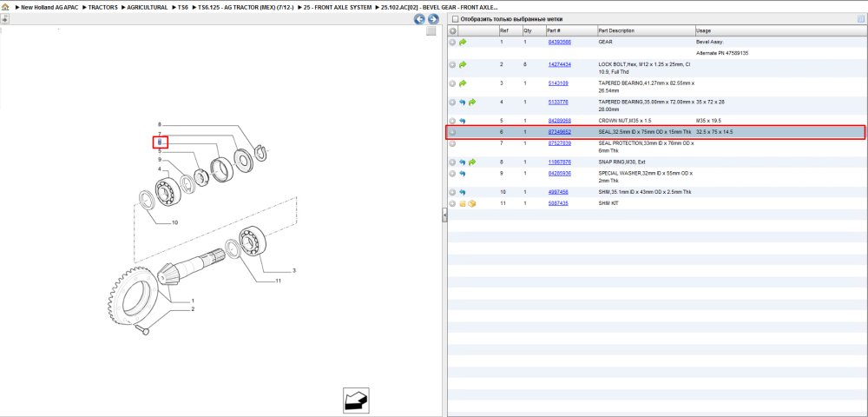Collapse the parts panel with splitter handle
Viewport: 868px width, 417px height.
pos(444,216)
